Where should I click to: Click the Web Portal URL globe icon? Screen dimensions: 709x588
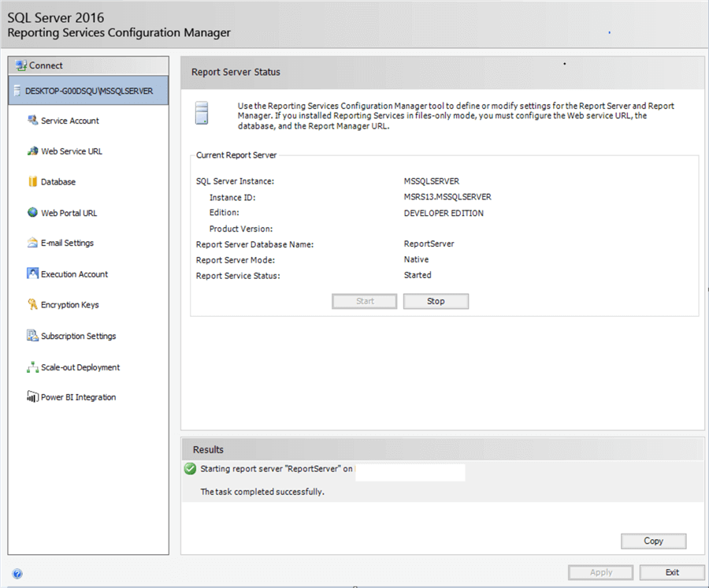32,213
